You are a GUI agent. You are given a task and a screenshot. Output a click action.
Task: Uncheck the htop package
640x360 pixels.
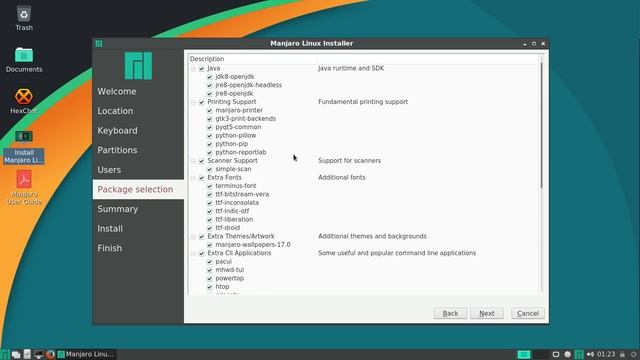(210, 287)
